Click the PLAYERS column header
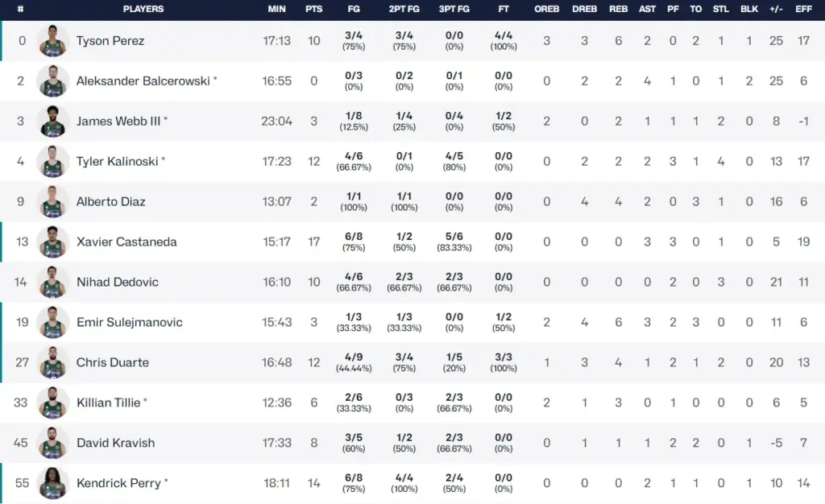Viewport: 825px width, 504px height. tap(143, 9)
